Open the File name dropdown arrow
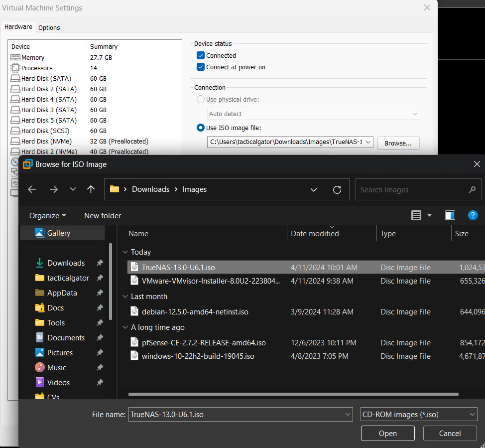The image size is (485, 448). [348, 414]
